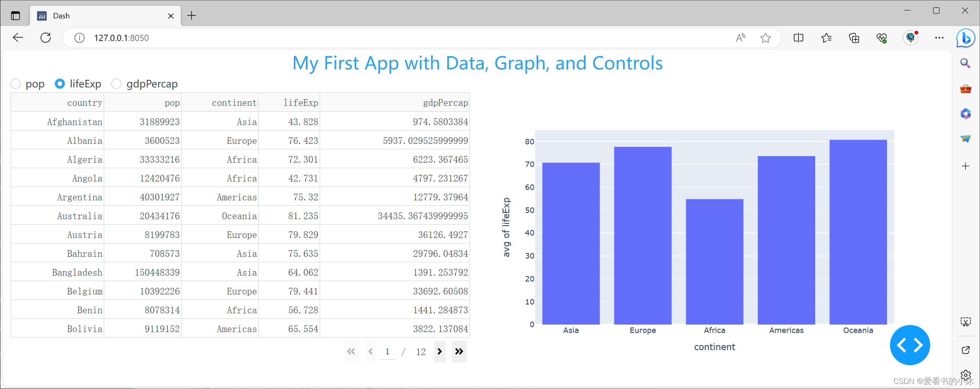Open Settings and more ellipsis menu
This screenshot has height=389, width=980.
(x=939, y=38)
